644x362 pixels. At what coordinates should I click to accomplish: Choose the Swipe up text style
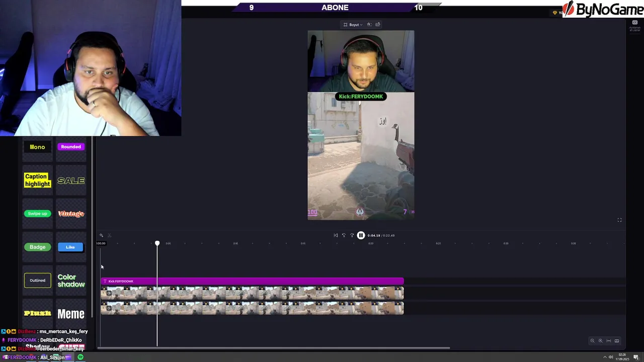(37, 214)
